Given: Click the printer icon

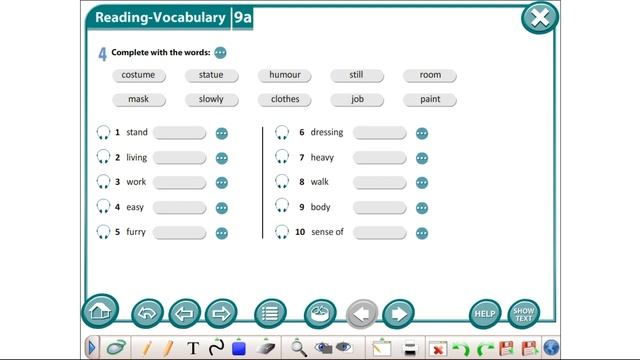Looking at the screenshot, I should (409, 349).
